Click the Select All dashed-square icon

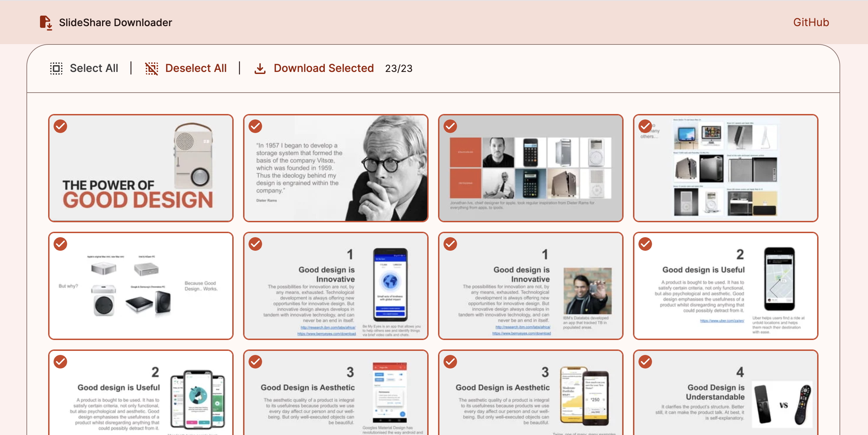(x=56, y=68)
